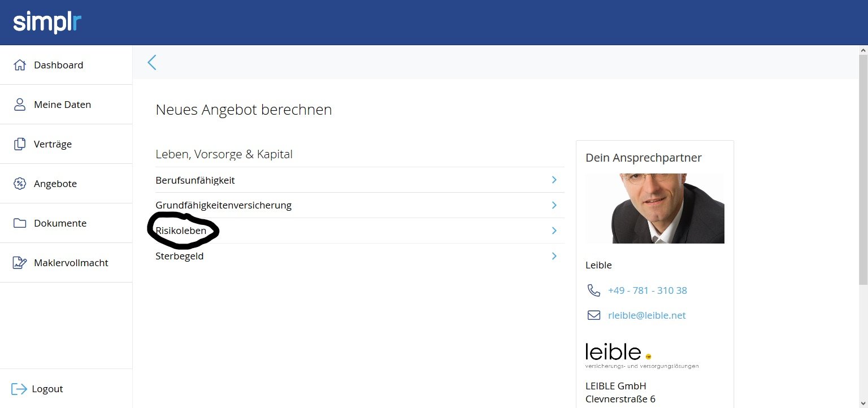
Task: Click the contact person photo
Action: [x=655, y=209]
